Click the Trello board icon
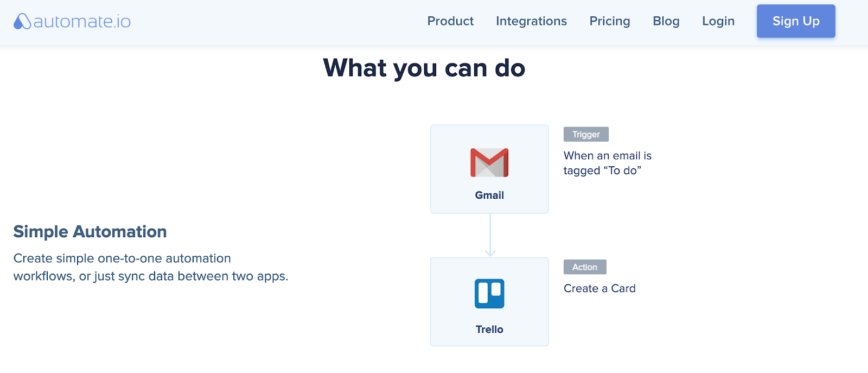This screenshot has width=868, height=373. [x=489, y=294]
